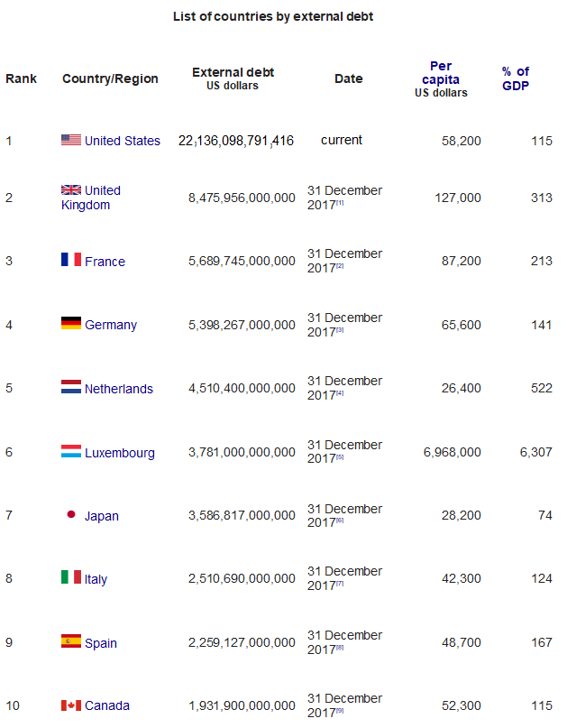
Task: Click the Luxembourg flag icon
Action: click(71, 452)
